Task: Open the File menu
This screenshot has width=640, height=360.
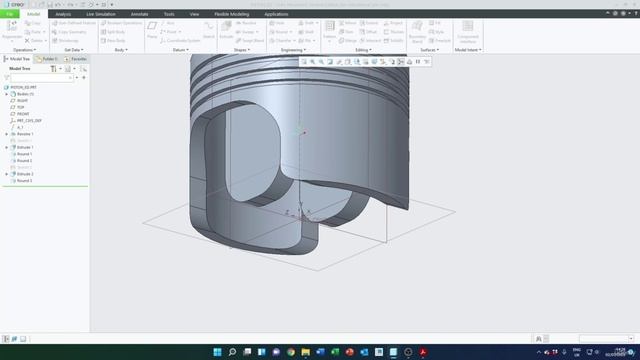Action: pos(9,14)
